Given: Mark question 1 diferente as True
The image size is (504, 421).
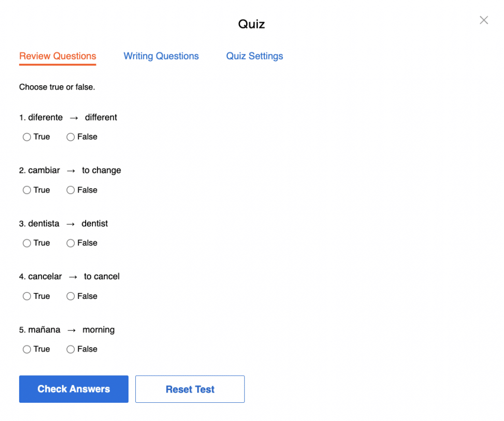Looking at the screenshot, I should (27, 137).
